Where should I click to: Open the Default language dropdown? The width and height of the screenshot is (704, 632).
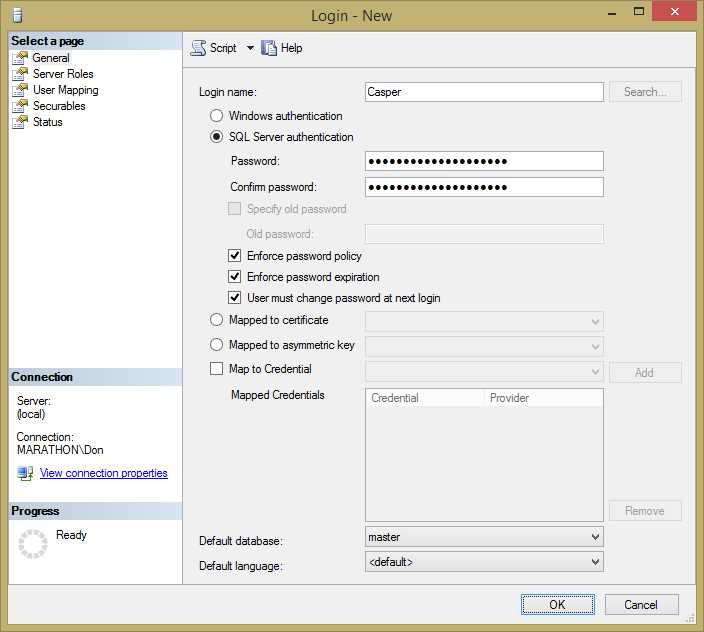[484, 562]
